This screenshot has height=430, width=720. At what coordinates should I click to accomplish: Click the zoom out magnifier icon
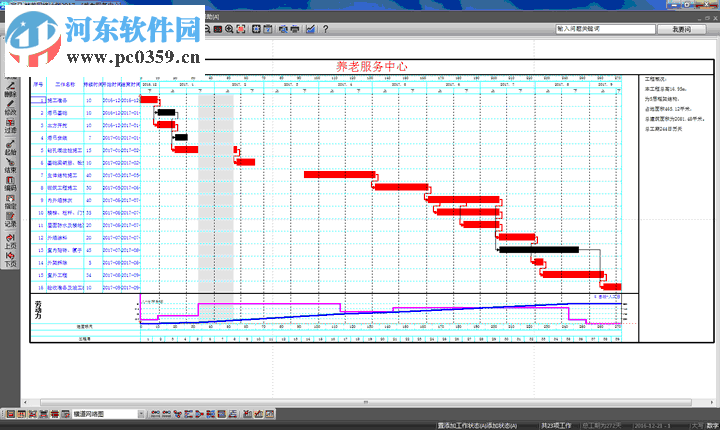coord(207,29)
